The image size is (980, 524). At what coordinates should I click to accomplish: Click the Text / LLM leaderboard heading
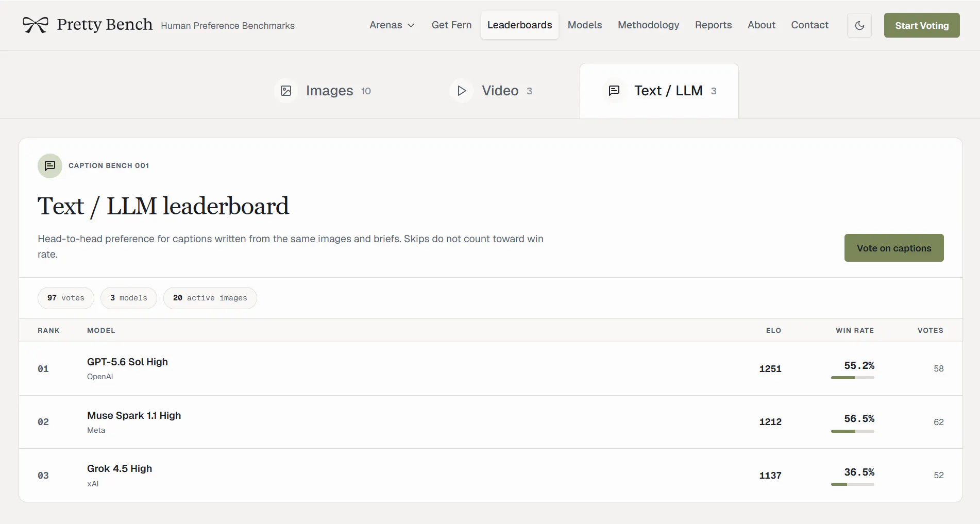[163, 207]
